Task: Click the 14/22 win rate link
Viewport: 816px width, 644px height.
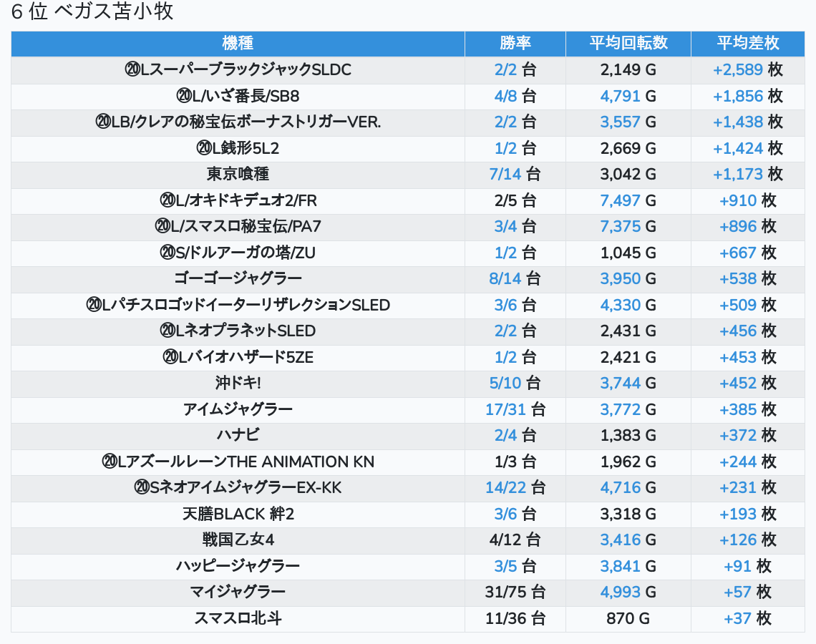Action: pyautogui.click(x=505, y=488)
